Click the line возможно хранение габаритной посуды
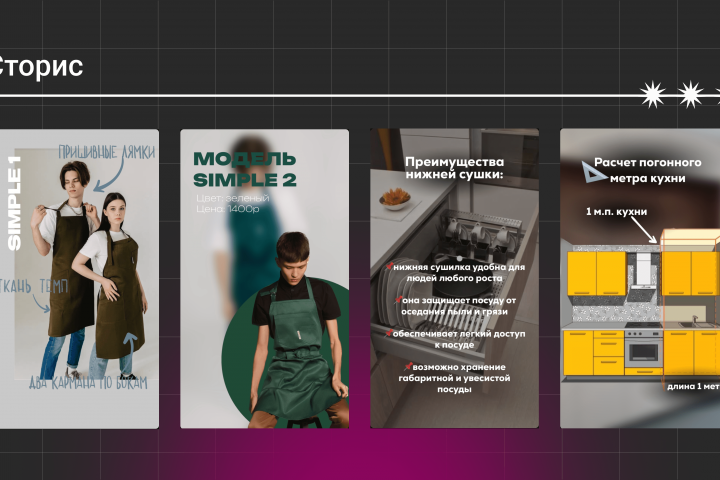This screenshot has width=720, height=480. click(455, 378)
